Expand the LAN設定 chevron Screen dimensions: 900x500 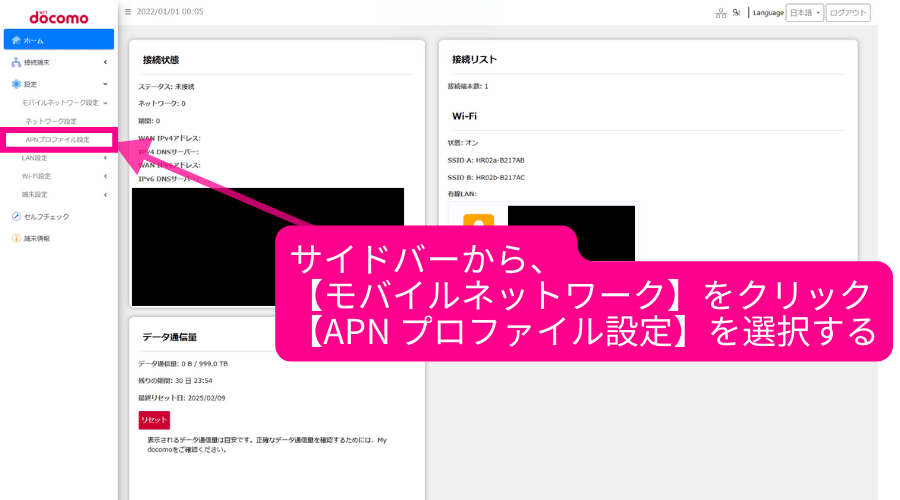point(106,158)
